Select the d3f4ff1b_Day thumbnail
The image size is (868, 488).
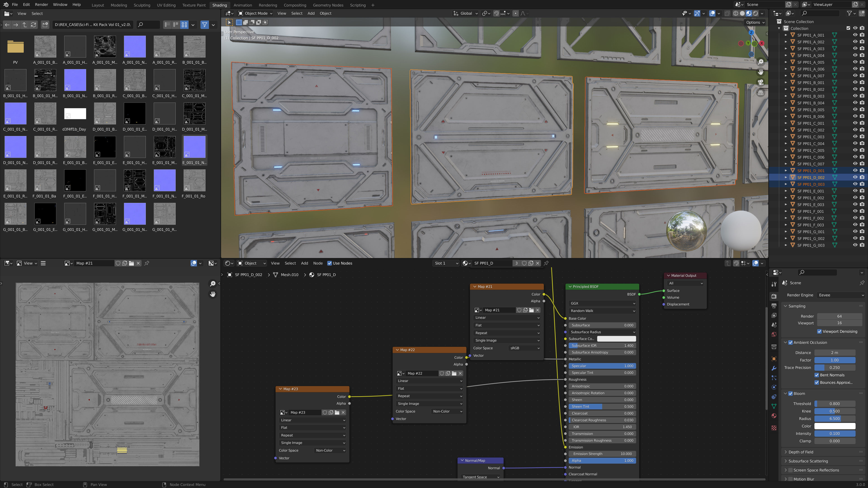tap(75, 114)
